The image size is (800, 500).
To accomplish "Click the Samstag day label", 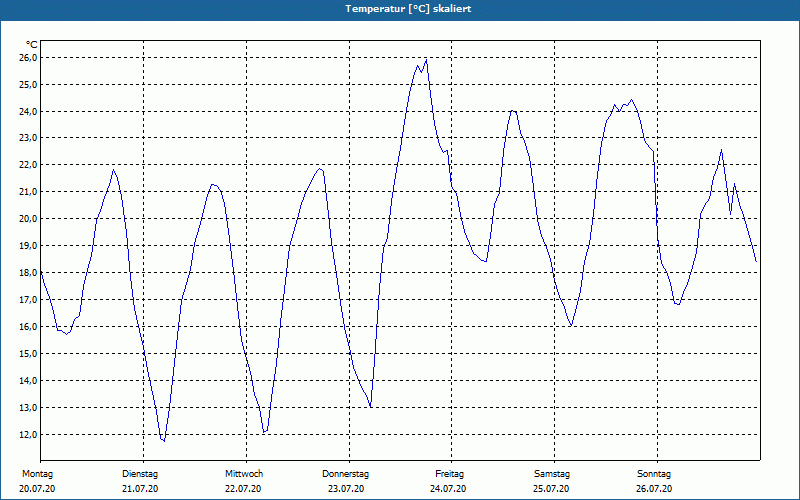I will 552,474.
